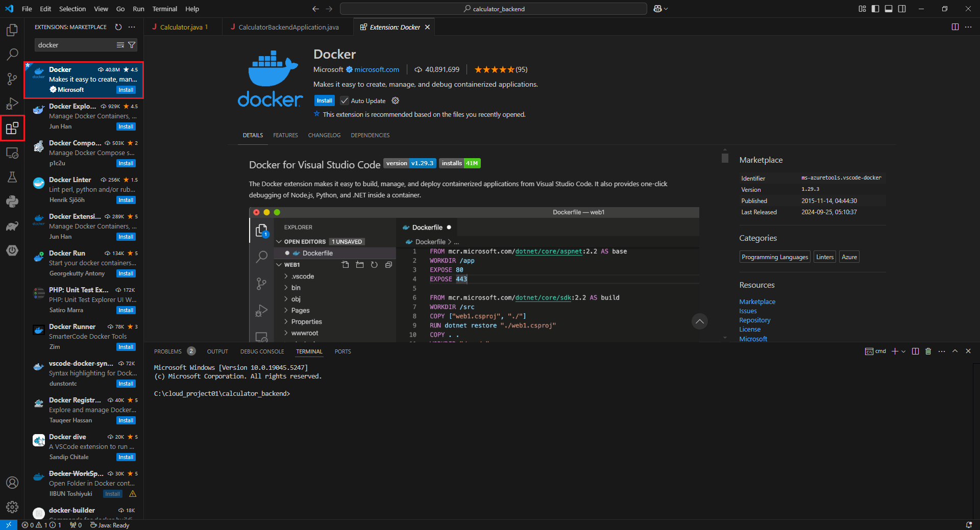Select the Linters category
980x530 pixels.
click(824, 257)
